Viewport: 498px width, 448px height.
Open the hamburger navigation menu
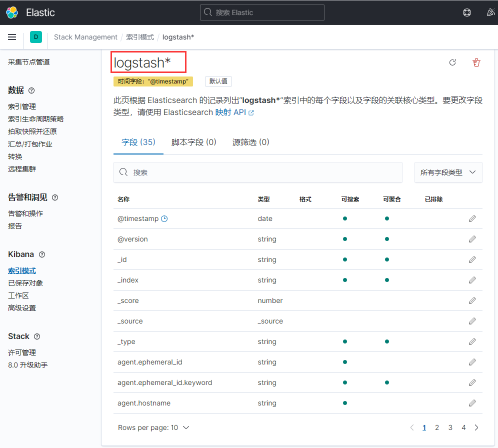click(12, 37)
